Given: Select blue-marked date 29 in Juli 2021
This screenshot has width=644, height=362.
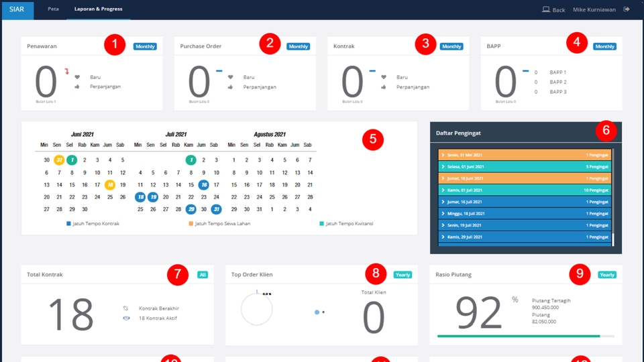Looking at the screenshot, I should 191,209.
